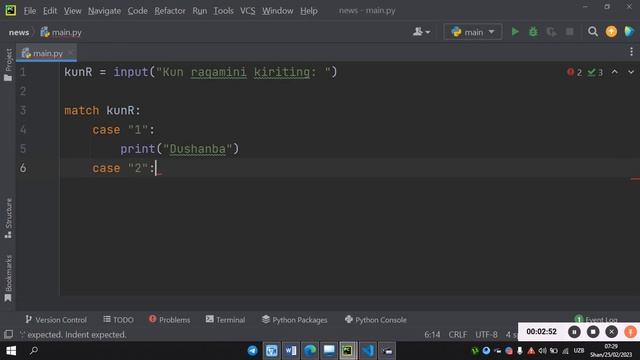
Task: Pause the screen recording timer
Action: 574,332
